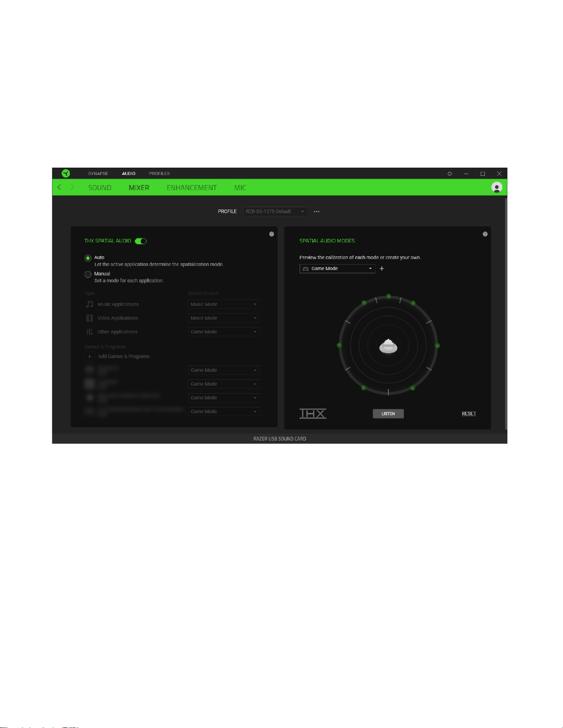Screen dimensions: 563x728
Task: Open the Enhancement tab
Action: coord(192,188)
